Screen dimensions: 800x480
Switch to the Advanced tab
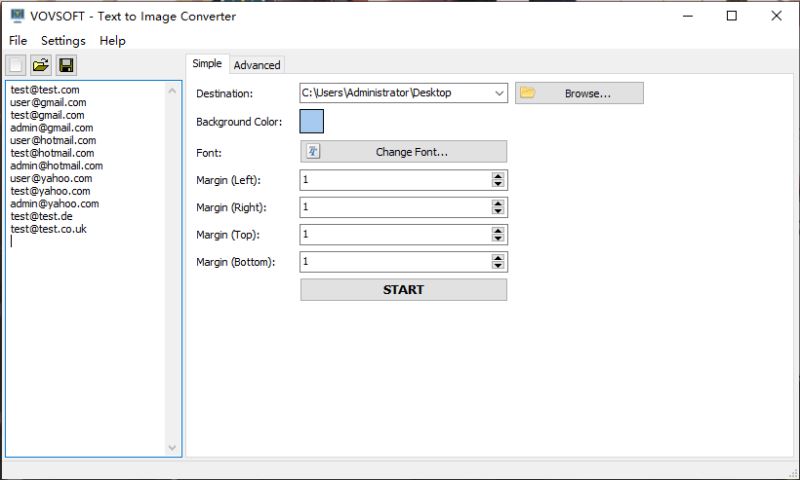point(257,65)
